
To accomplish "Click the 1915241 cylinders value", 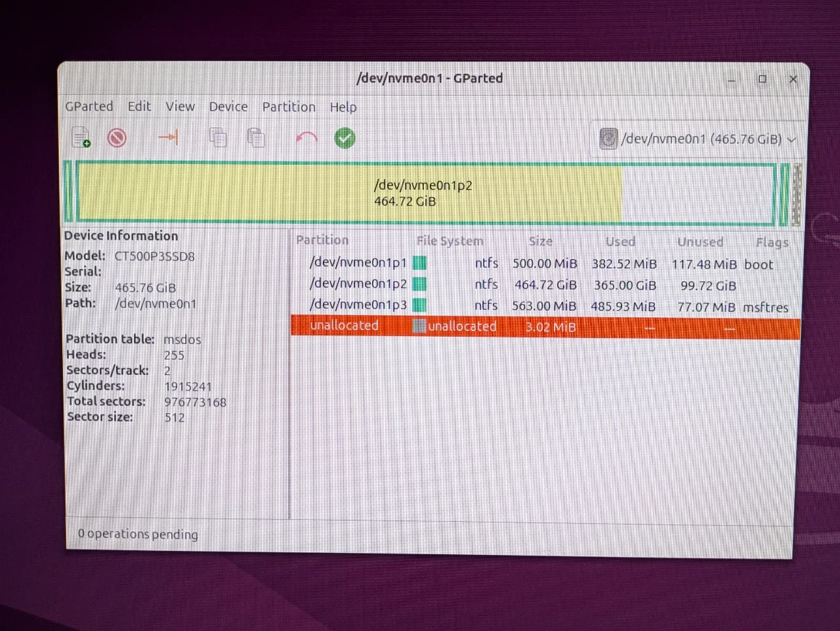I will 188,386.
